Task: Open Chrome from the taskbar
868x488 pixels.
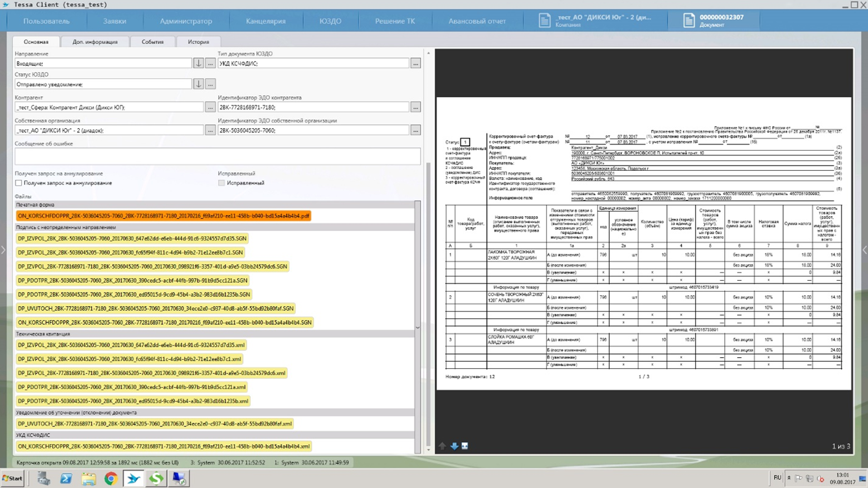Action: tap(111, 479)
